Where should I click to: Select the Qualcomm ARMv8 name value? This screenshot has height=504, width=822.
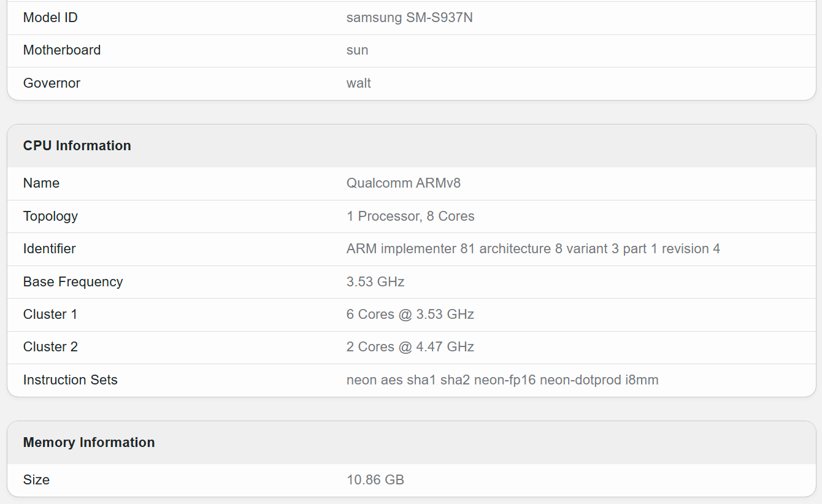click(x=403, y=183)
